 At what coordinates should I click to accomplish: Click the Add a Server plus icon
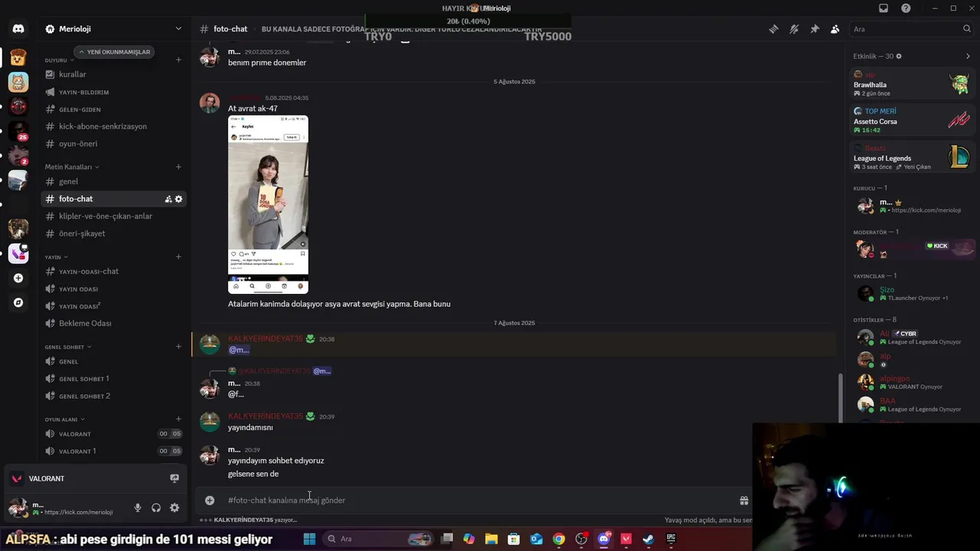(x=18, y=279)
